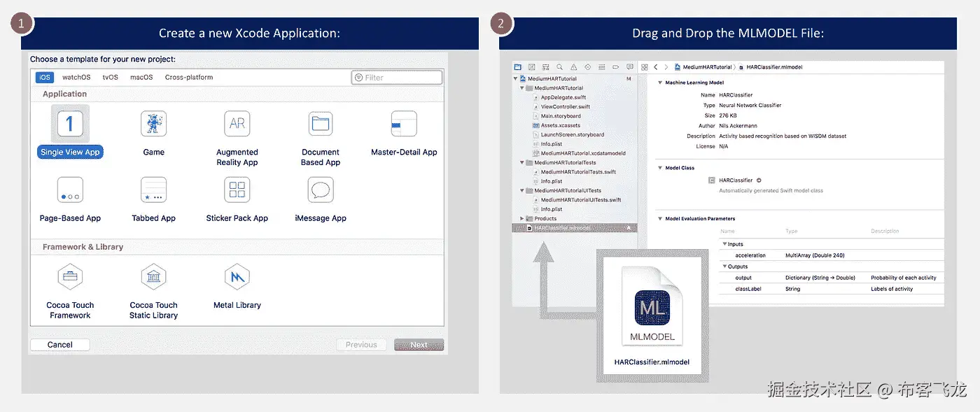Collapse the Machine Learning Model section

(660, 83)
